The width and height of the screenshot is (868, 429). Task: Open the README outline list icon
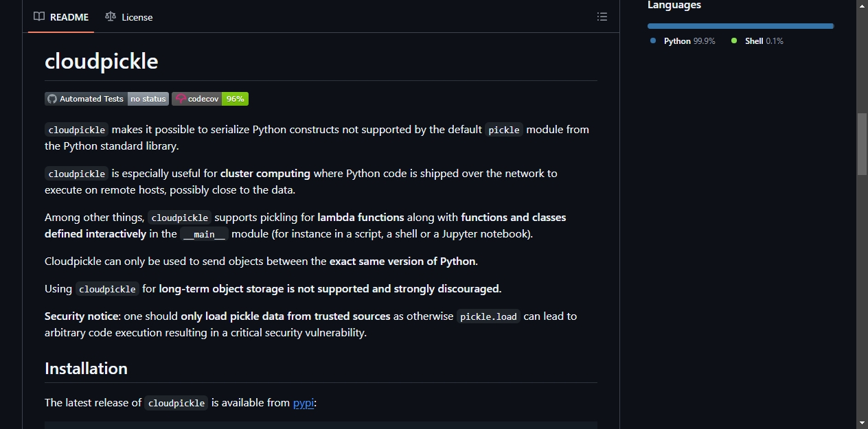(x=602, y=16)
